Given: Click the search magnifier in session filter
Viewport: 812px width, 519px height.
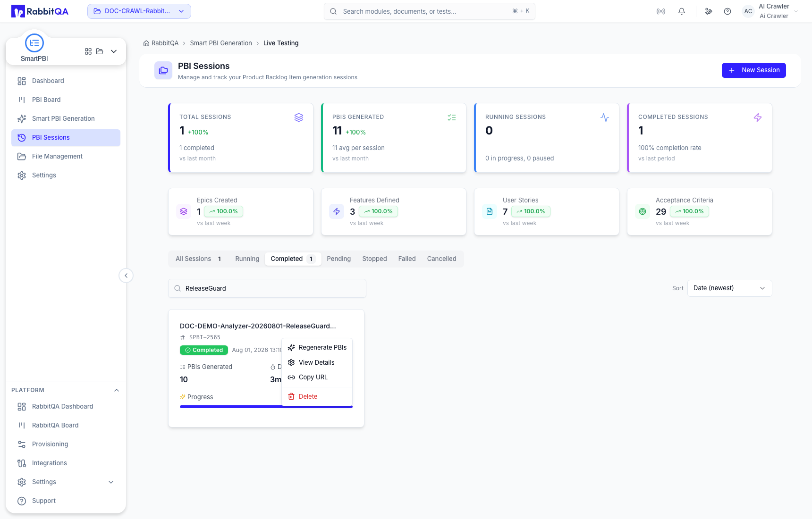Looking at the screenshot, I should pyautogui.click(x=178, y=288).
